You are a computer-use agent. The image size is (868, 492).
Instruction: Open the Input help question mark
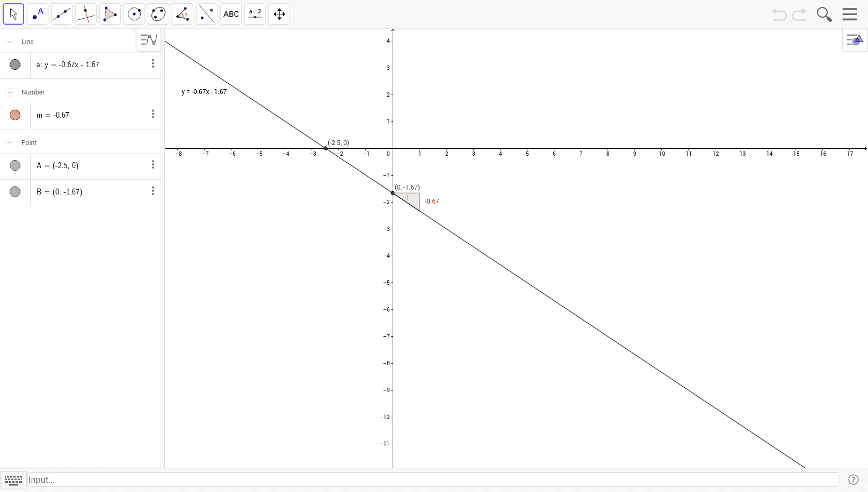[853, 480]
